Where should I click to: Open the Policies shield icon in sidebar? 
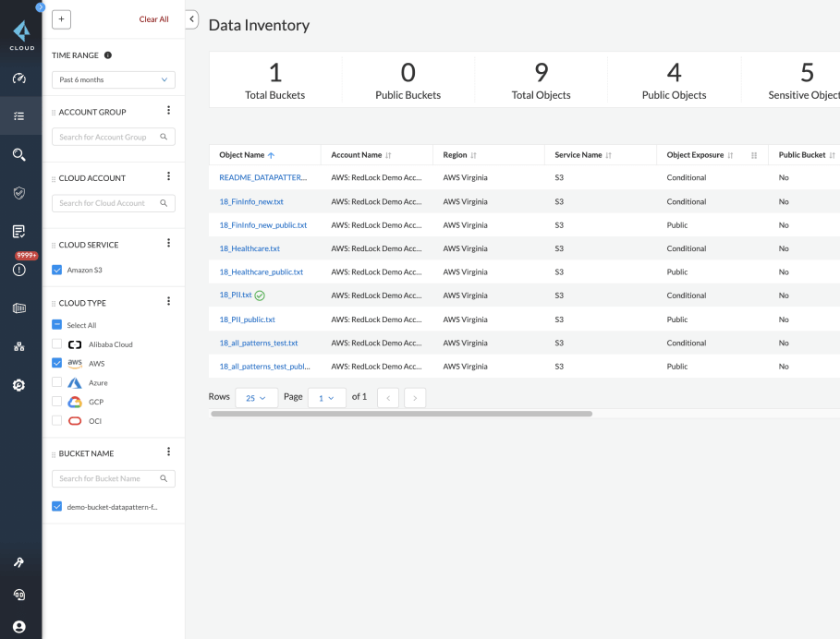(19, 192)
